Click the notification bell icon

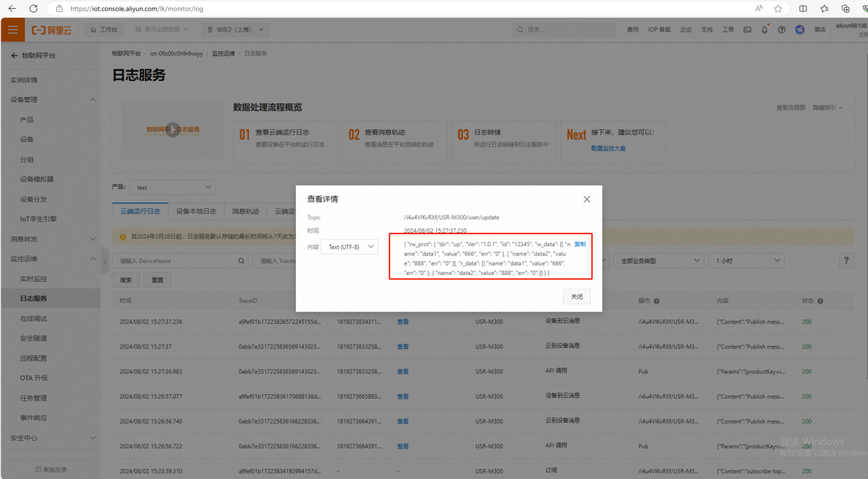765,30
